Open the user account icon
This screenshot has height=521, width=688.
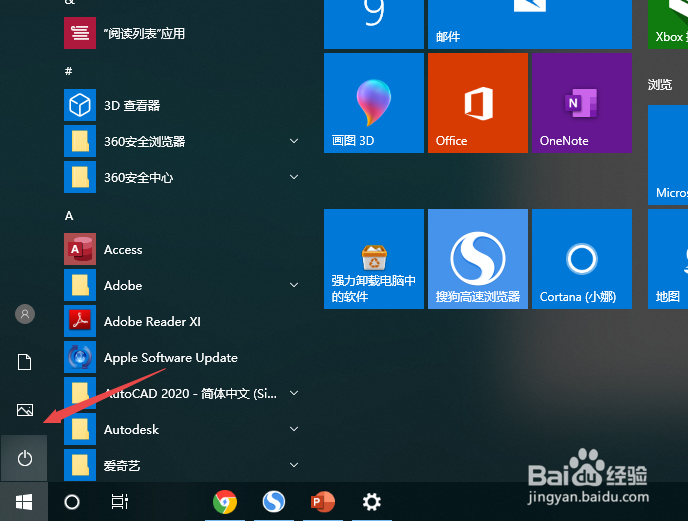coord(25,314)
